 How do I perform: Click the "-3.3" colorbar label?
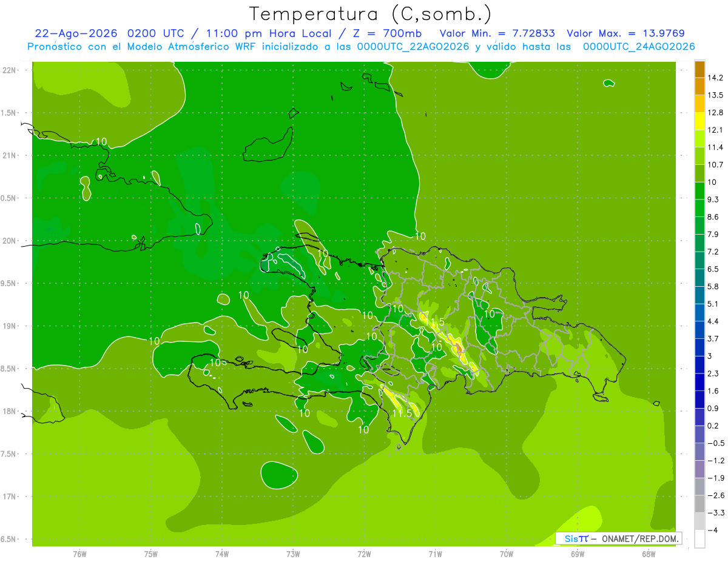pyautogui.click(x=716, y=513)
